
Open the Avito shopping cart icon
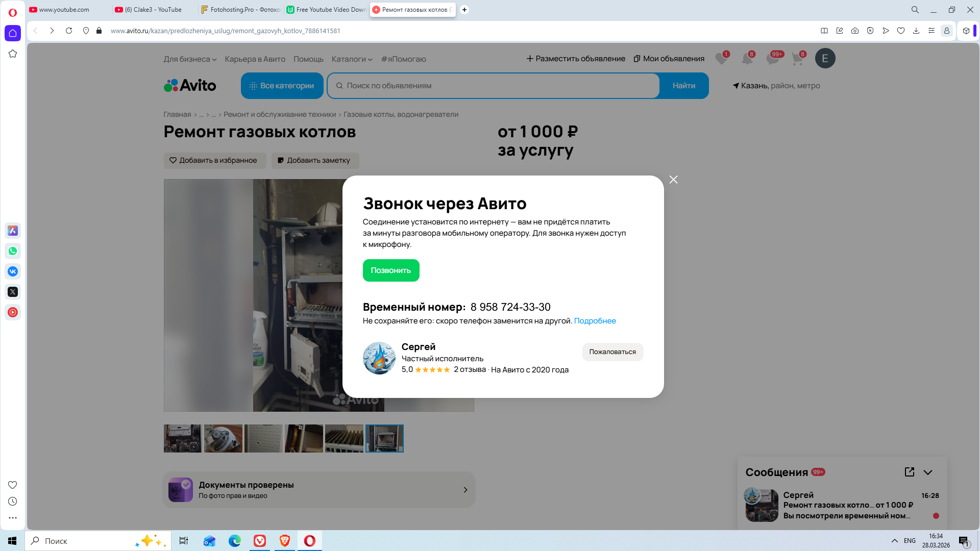(797, 59)
